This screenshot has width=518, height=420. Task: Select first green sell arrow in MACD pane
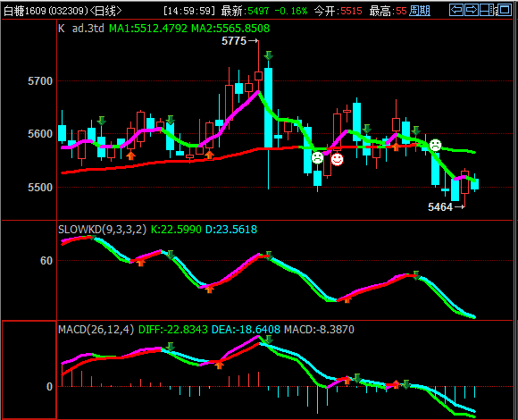tap(170, 347)
